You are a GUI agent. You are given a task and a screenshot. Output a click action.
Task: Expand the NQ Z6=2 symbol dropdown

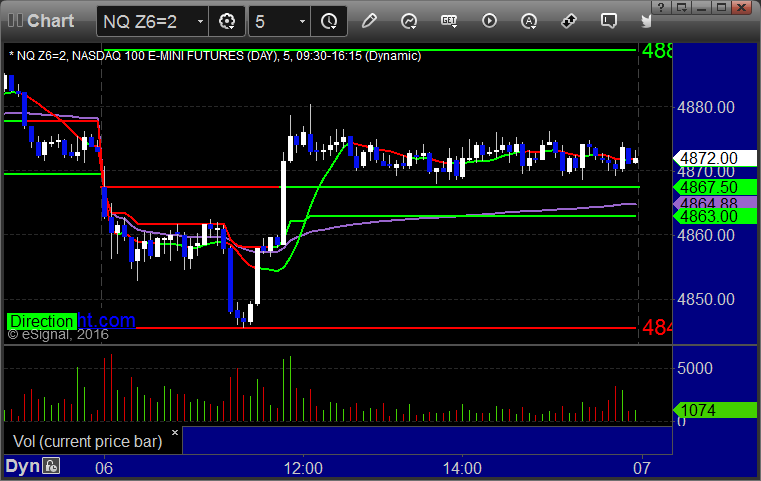[x=200, y=21]
